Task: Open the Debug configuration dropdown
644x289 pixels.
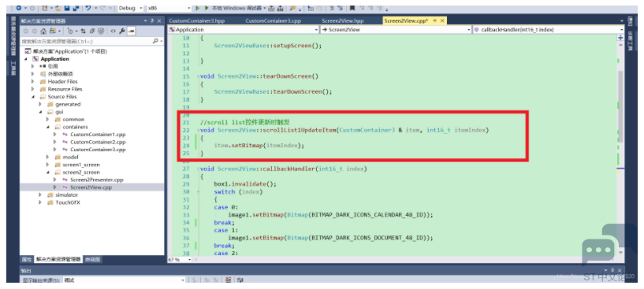Action: [141, 8]
